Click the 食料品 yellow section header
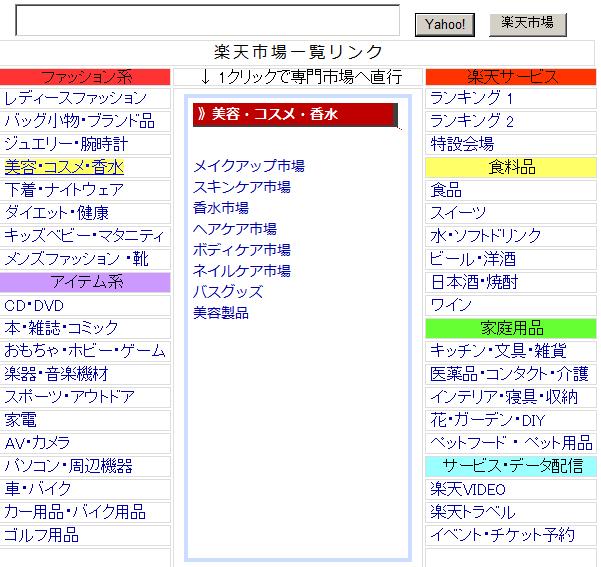 [x=511, y=167]
